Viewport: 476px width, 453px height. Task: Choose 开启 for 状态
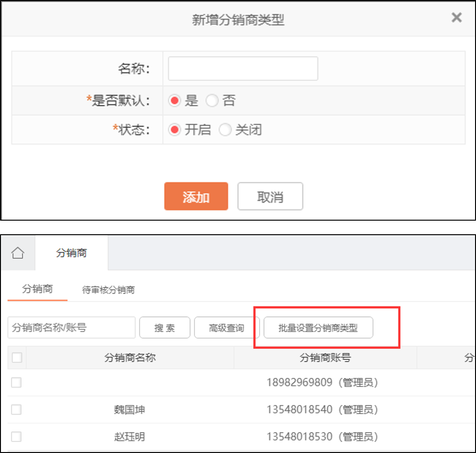click(x=175, y=130)
